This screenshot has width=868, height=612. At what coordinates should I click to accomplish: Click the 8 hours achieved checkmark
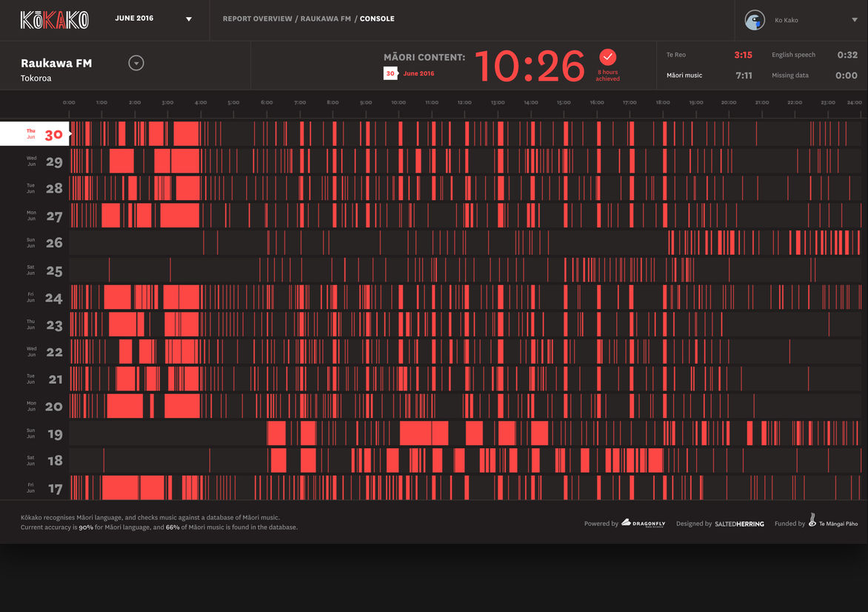607,57
